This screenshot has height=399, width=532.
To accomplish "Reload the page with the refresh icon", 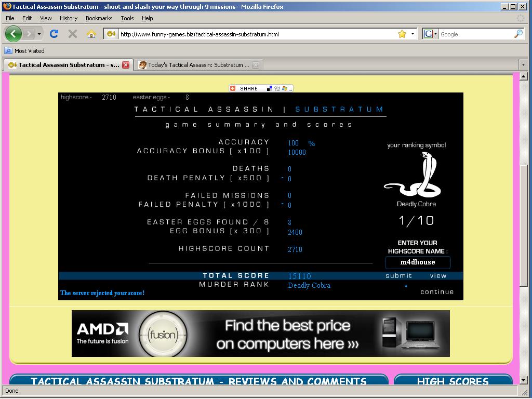I will (54, 34).
